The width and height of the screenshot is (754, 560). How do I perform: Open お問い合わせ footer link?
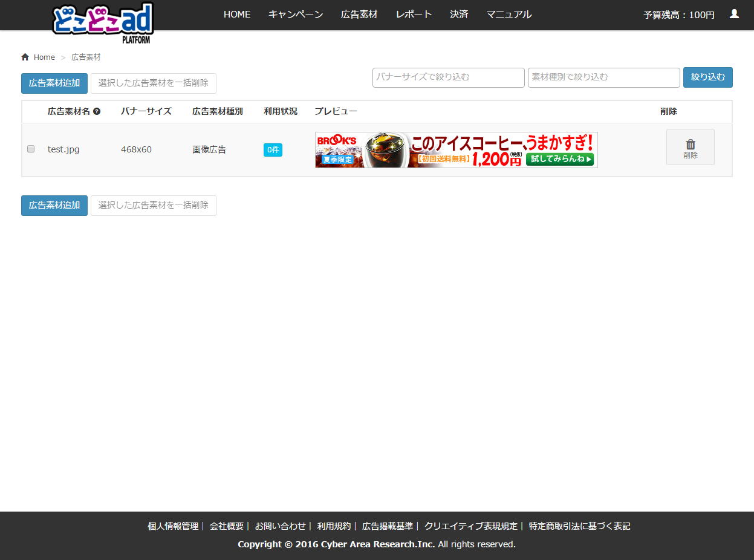(281, 527)
